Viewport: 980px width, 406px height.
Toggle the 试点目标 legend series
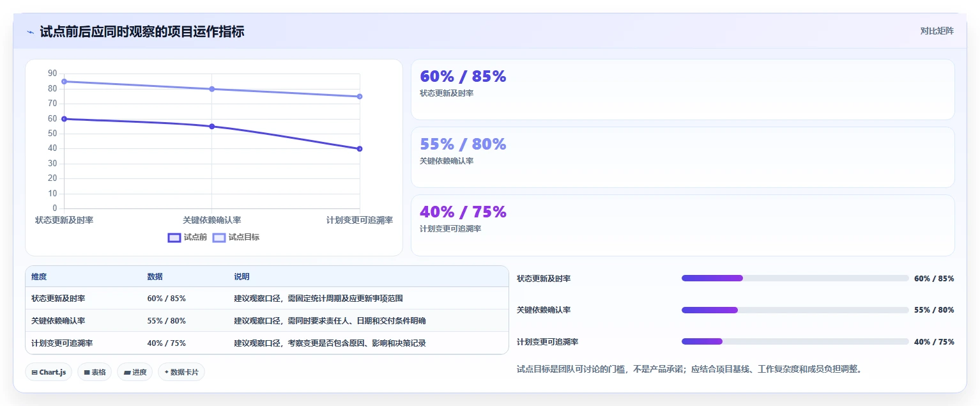tap(236, 237)
